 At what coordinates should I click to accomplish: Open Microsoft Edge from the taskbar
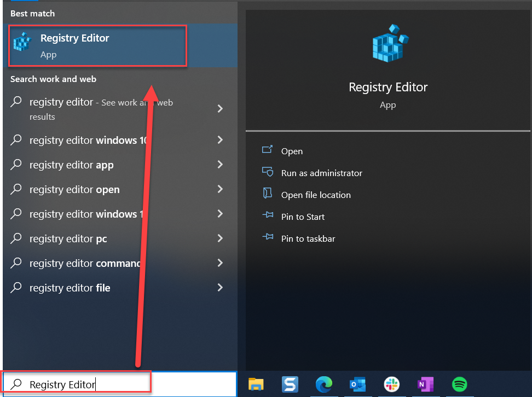[x=324, y=385]
